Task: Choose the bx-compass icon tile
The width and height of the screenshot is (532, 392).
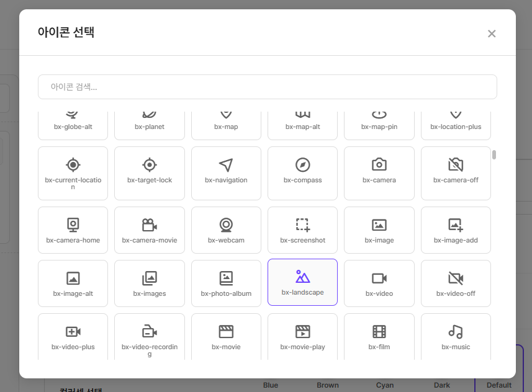Action: pos(302,172)
